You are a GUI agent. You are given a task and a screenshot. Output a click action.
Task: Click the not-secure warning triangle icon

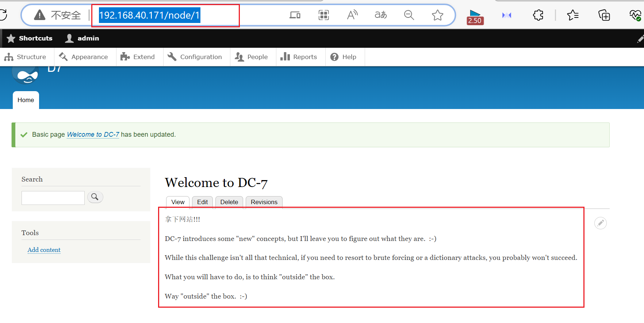tap(39, 15)
